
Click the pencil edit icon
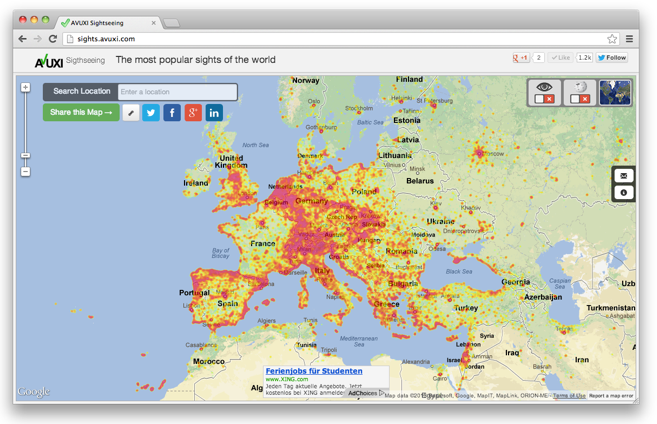[131, 113]
